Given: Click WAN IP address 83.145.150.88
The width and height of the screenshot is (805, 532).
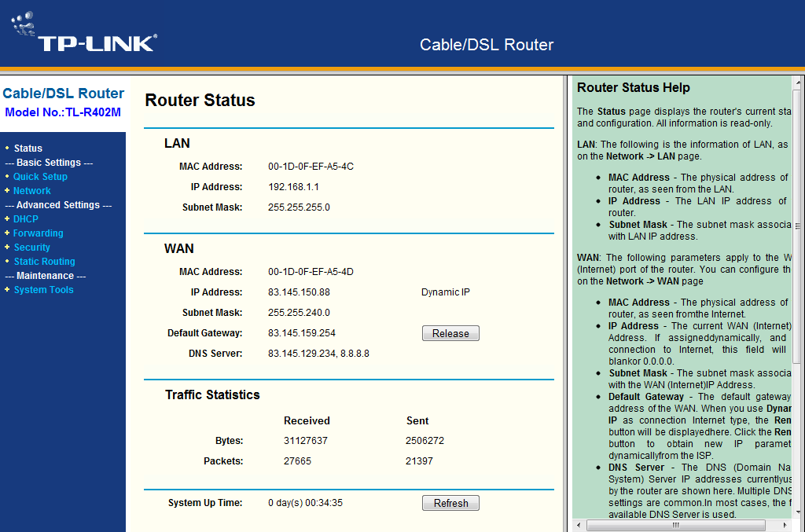Looking at the screenshot, I should pyautogui.click(x=299, y=292).
